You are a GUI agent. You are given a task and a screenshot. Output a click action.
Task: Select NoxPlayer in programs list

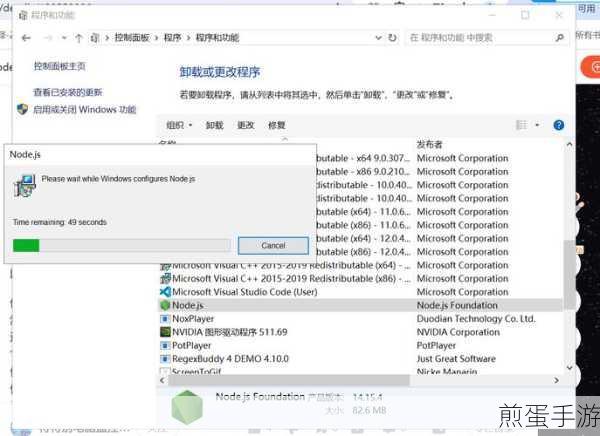pos(360,318)
